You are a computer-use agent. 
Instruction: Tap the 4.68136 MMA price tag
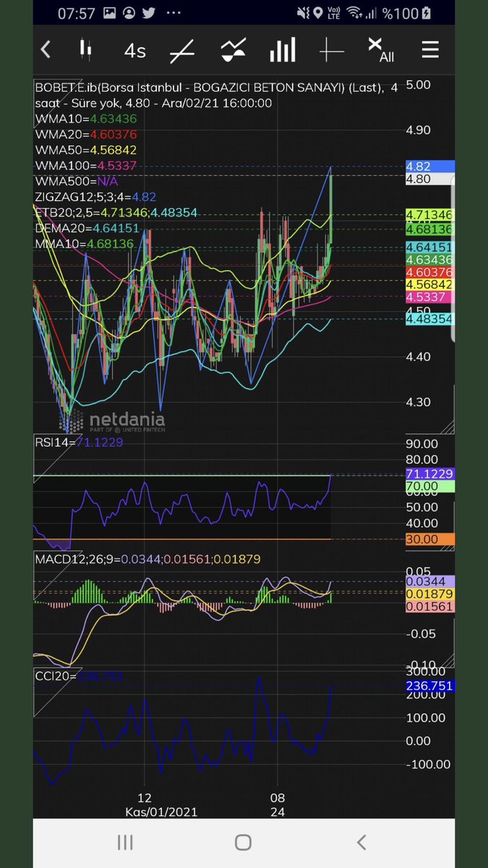(x=429, y=229)
